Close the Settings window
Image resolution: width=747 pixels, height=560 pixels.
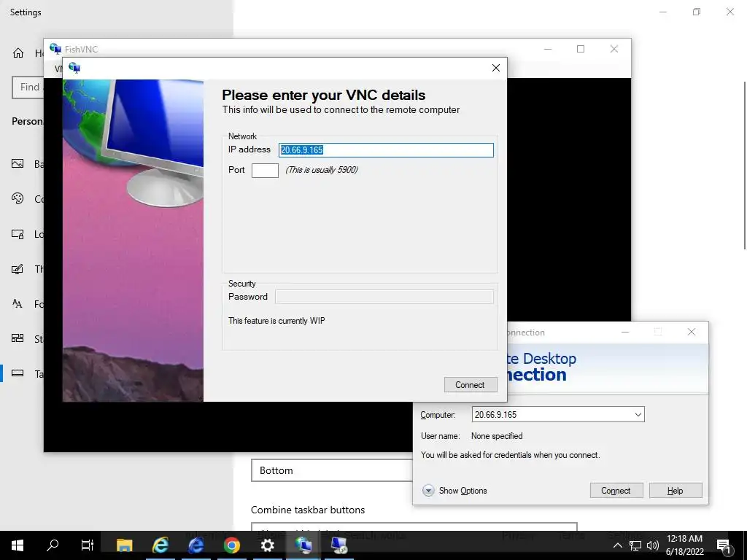729,12
